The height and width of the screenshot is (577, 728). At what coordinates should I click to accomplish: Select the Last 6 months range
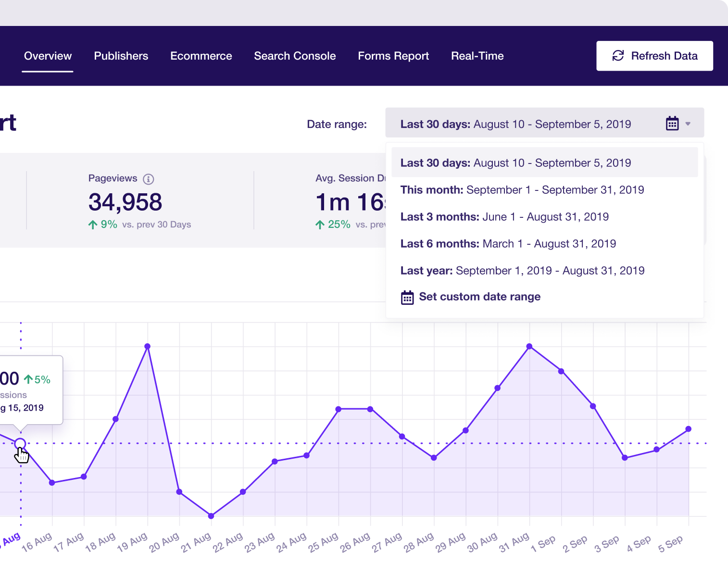pyautogui.click(x=508, y=244)
